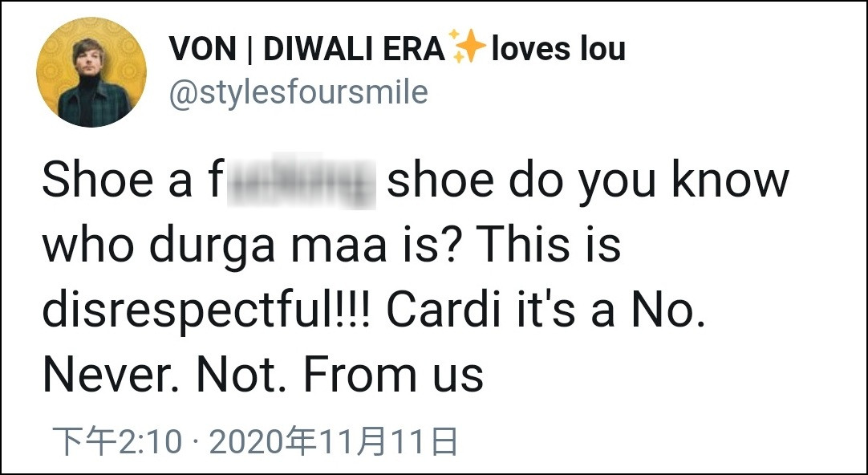Click the first word "Shoe" in the tweet
Viewport: 868px width, 475px height.
click(x=86, y=183)
